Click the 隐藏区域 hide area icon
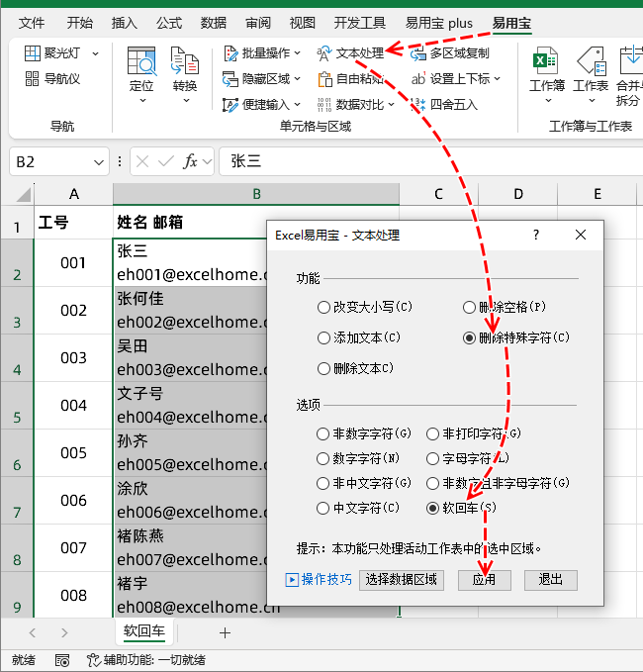 (230, 79)
